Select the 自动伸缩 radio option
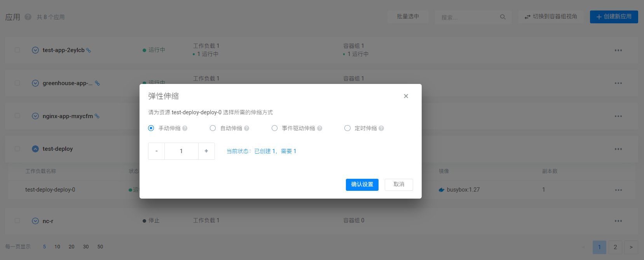 click(213, 128)
